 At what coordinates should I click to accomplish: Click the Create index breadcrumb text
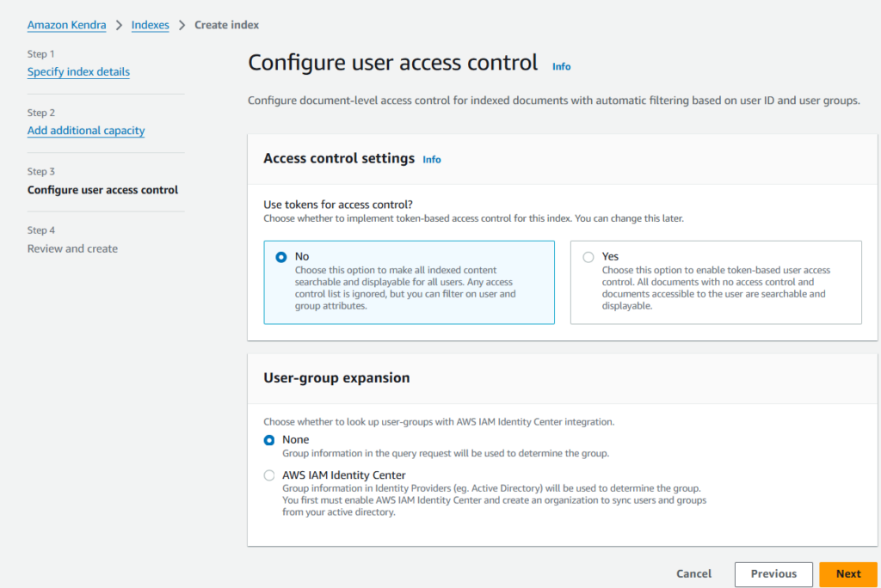coord(226,25)
